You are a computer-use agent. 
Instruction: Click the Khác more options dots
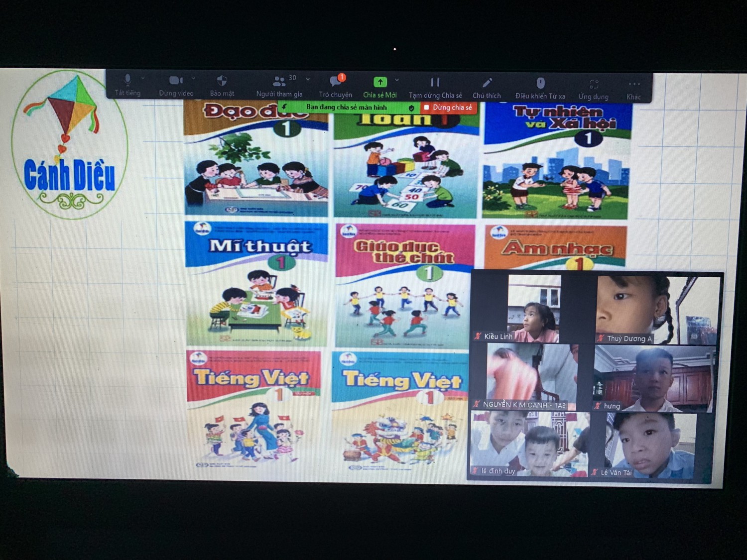[x=634, y=84]
